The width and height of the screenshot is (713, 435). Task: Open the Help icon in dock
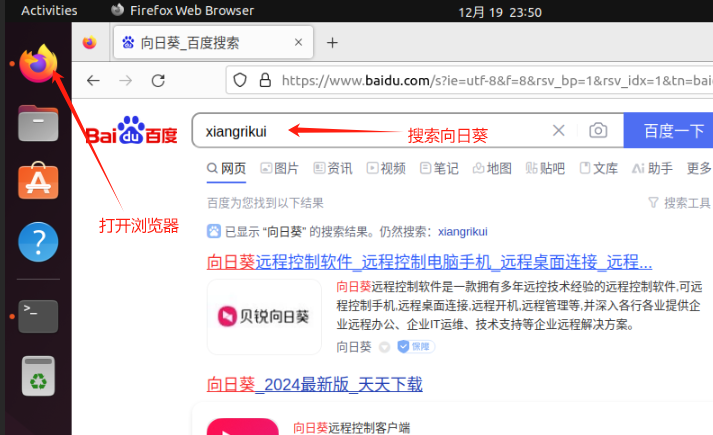click(x=38, y=242)
